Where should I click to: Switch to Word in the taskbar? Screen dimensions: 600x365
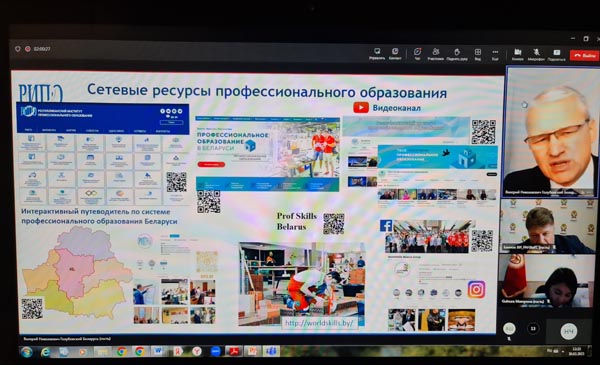pyautogui.click(x=158, y=351)
